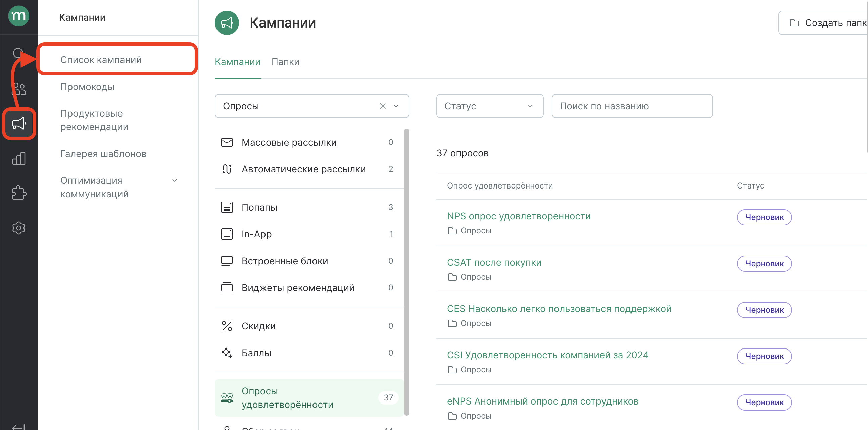Open Продуктовые рекомендации menu item
868x430 pixels.
[x=94, y=120]
